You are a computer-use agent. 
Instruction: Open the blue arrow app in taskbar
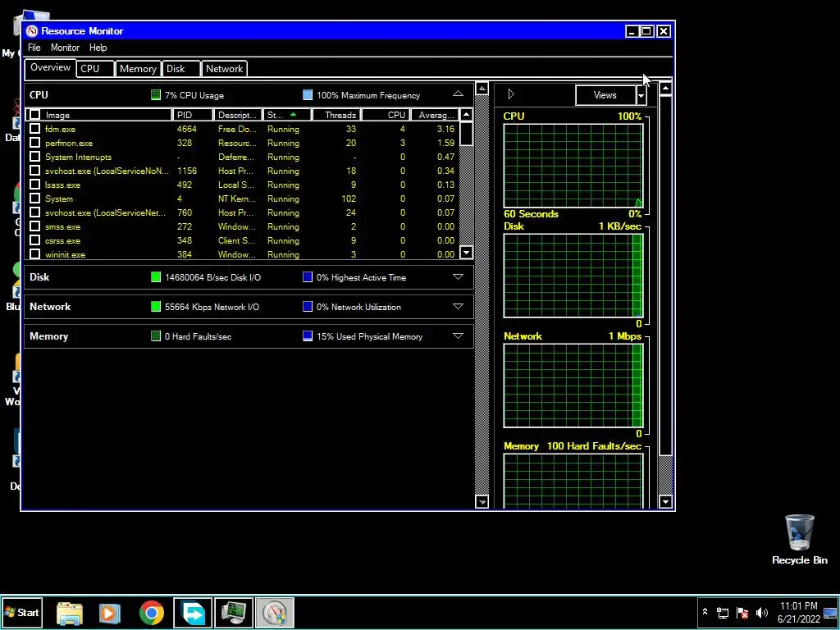pos(193,613)
